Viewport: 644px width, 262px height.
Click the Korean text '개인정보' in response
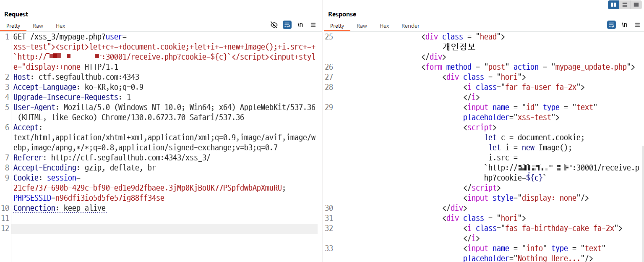coord(459,47)
